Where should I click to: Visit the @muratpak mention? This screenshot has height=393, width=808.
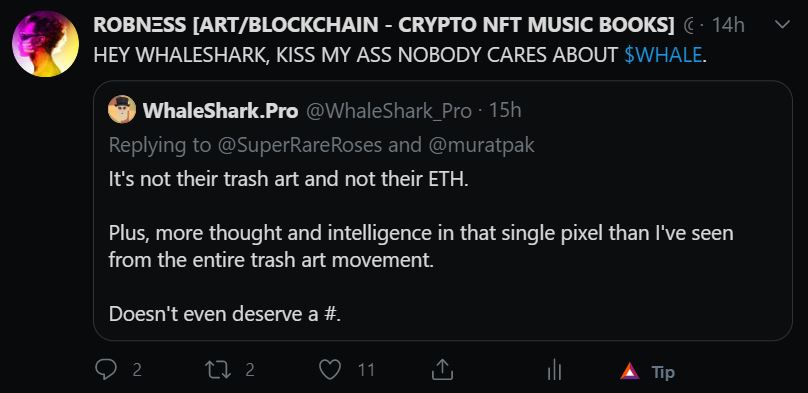click(481, 145)
